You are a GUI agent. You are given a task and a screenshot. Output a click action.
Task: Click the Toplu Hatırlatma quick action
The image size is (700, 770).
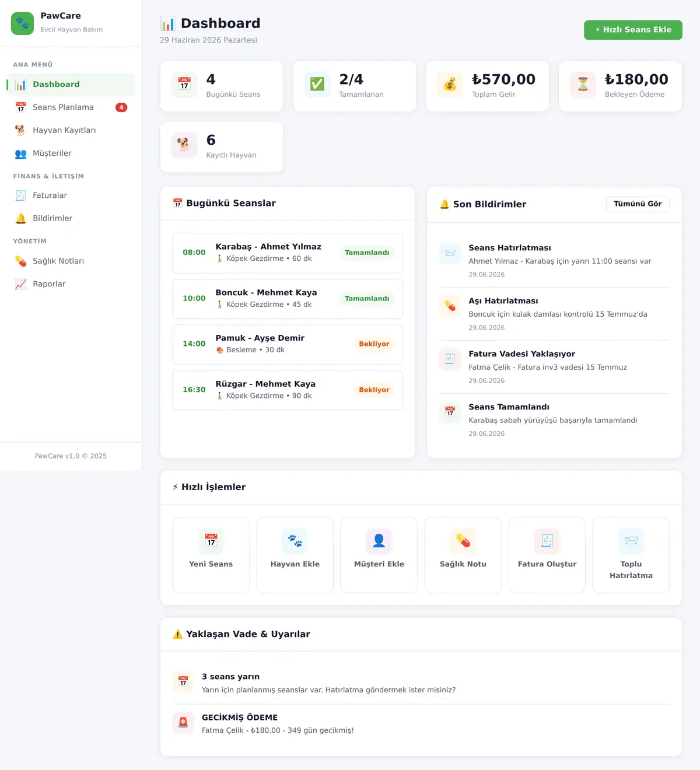click(631, 555)
